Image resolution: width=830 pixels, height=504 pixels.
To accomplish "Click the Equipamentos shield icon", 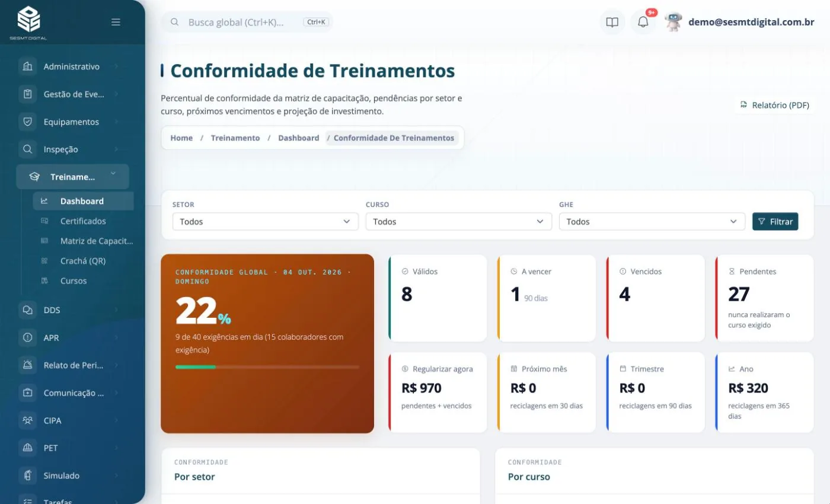I will click(27, 122).
